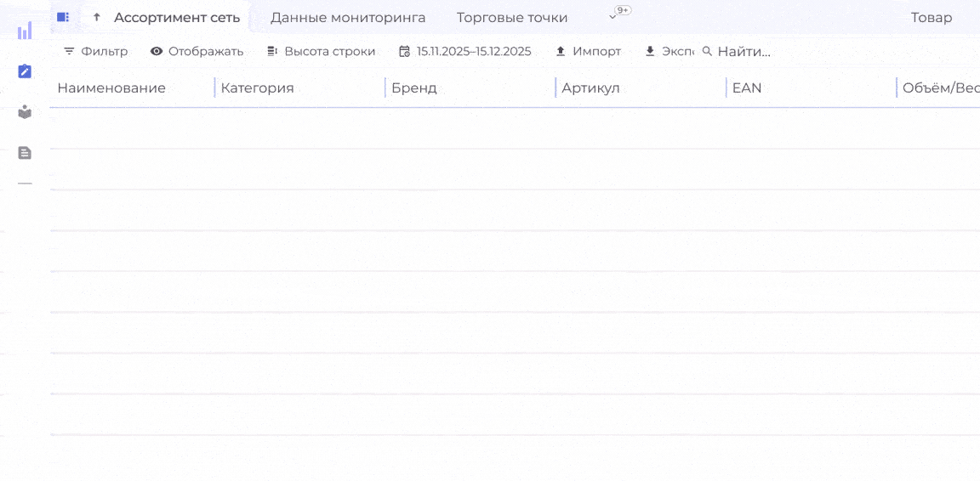Open the box package sidebar icon
The image size is (980, 481).
(25, 112)
